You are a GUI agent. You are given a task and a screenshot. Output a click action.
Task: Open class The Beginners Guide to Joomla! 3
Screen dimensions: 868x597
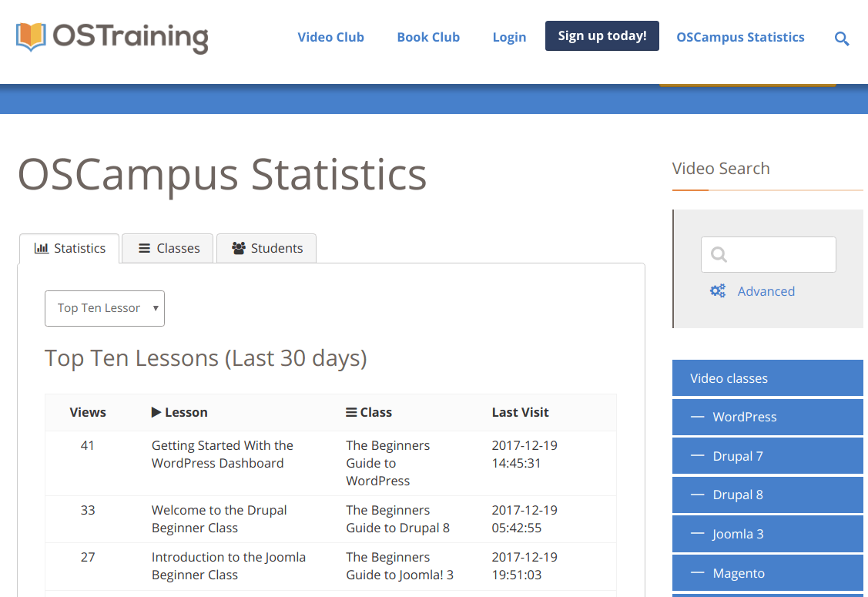pyautogui.click(x=400, y=566)
